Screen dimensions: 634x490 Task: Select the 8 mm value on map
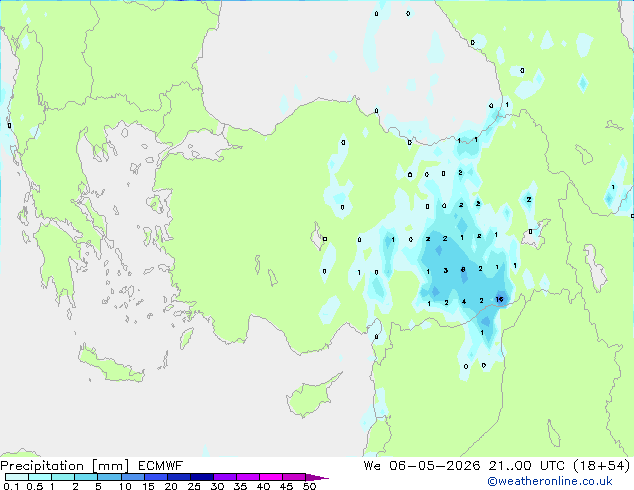463,269
